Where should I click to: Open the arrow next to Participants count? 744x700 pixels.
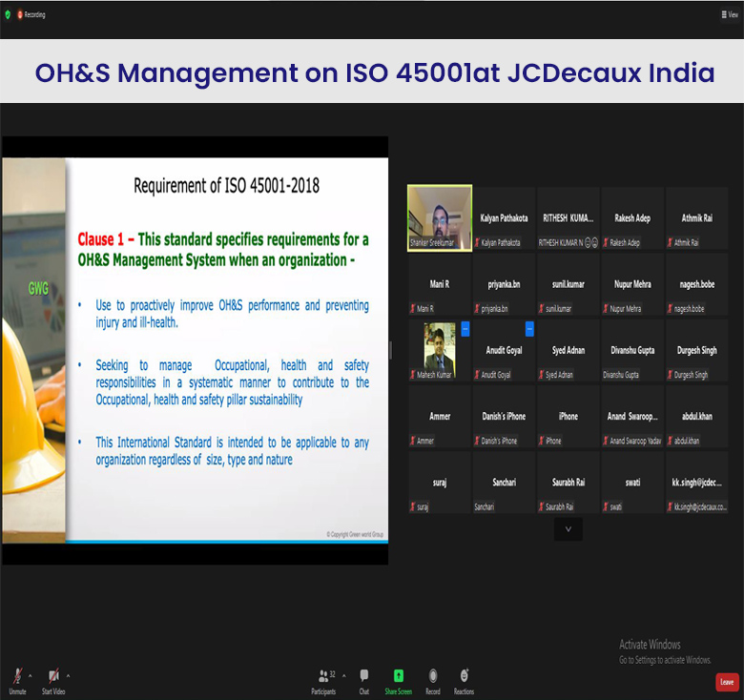pos(343,675)
